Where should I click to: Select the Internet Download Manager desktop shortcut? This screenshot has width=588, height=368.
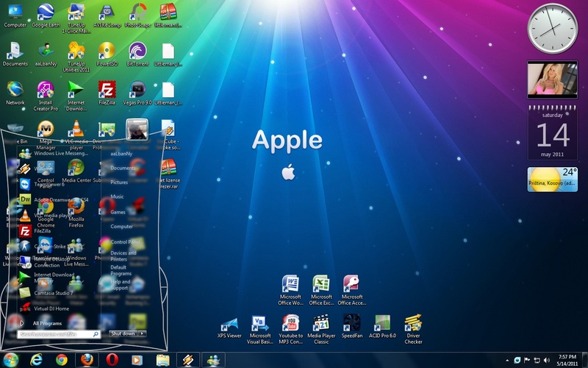[x=76, y=96]
